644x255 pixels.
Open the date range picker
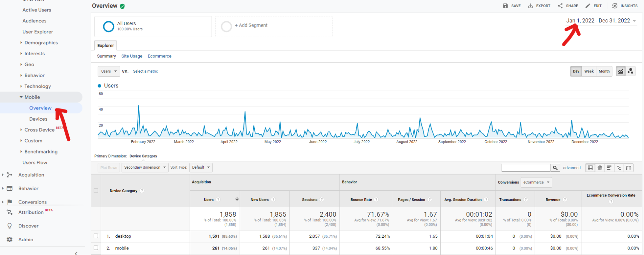(601, 21)
